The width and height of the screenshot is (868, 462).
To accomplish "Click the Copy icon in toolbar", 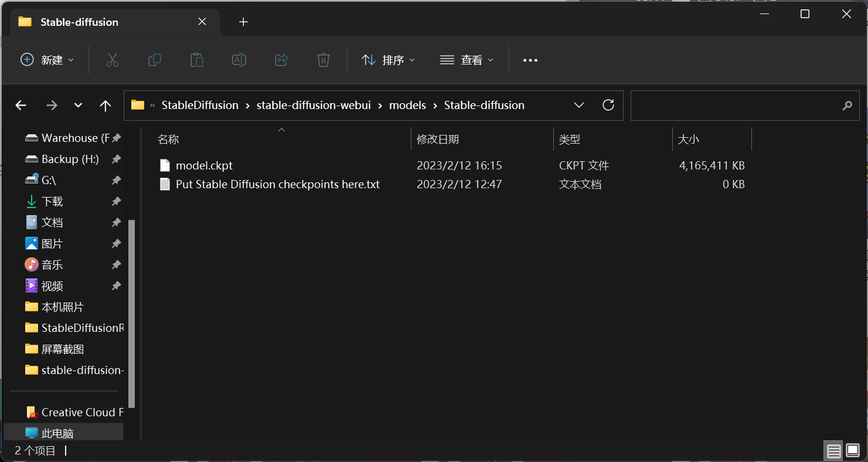I will tap(155, 60).
